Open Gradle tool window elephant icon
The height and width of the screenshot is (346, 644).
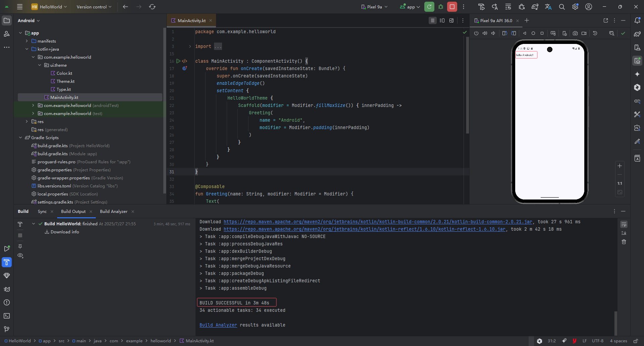pyautogui.click(x=637, y=34)
